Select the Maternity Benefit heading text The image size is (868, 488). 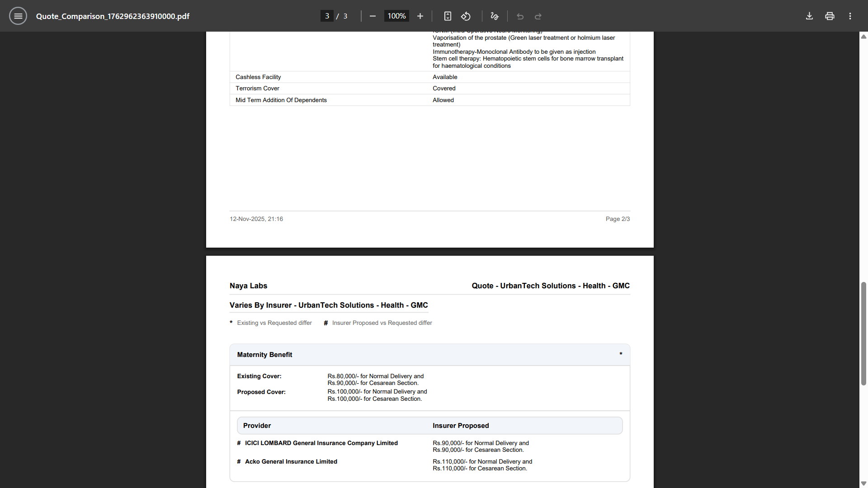pyautogui.click(x=264, y=355)
